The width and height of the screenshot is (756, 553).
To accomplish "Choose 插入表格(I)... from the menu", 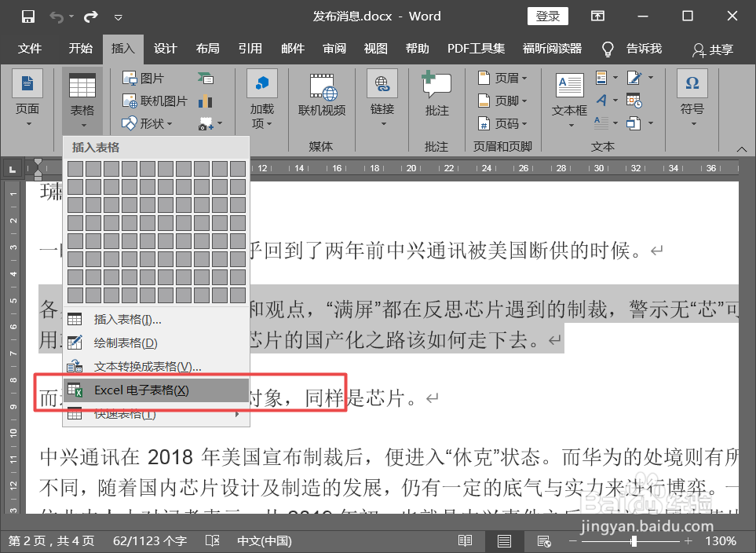I will [156, 320].
